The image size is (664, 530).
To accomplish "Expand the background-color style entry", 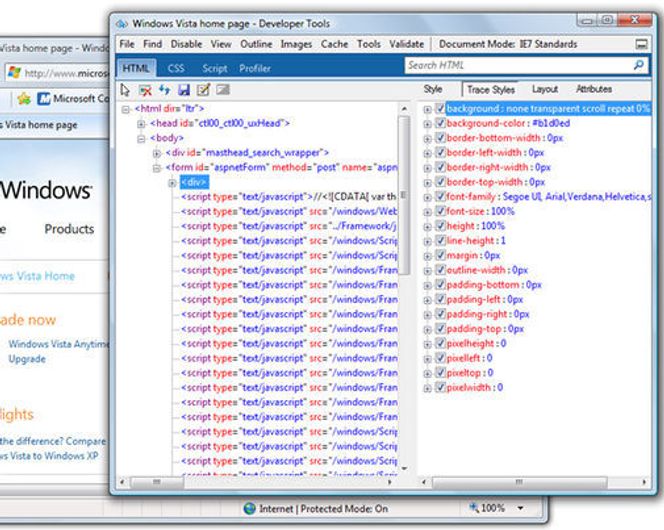I will coord(427,124).
